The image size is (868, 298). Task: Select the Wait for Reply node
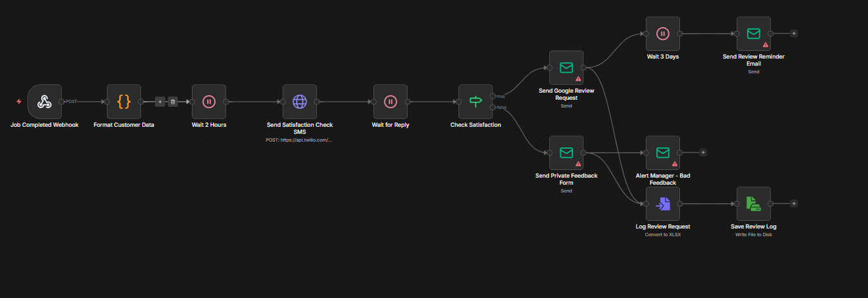(390, 102)
